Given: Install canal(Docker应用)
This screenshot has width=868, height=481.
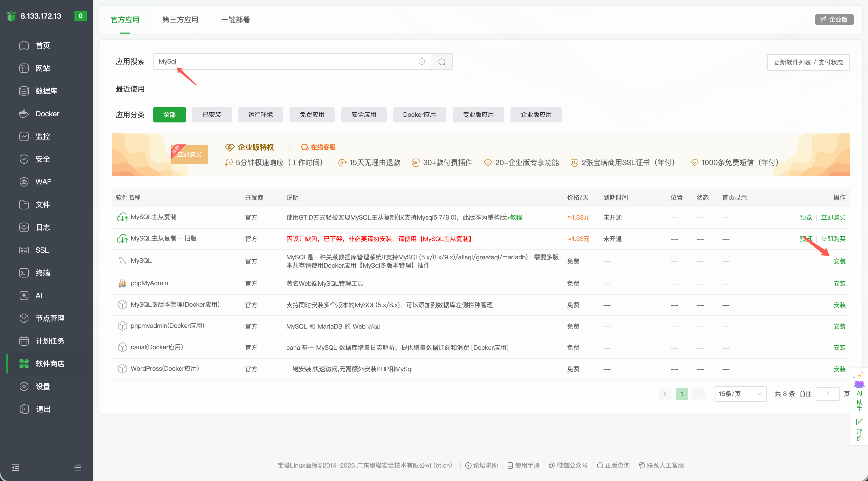Looking at the screenshot, I should pos(839,348).
